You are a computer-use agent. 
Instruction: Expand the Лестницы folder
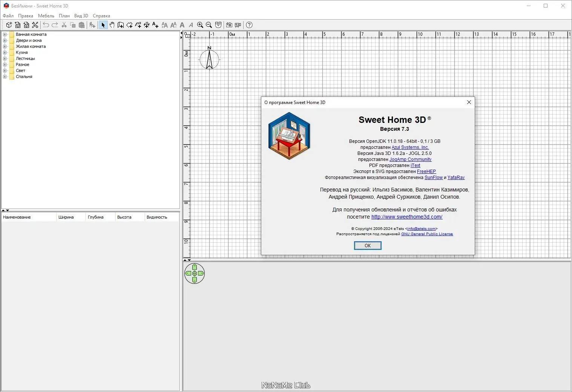(5, 58)
